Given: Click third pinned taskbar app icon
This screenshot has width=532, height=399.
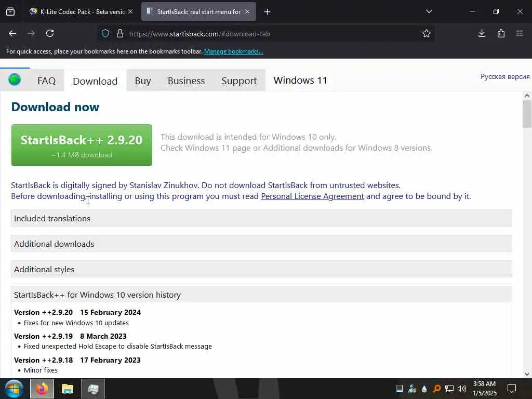Looking at the screenshot, I should pos(93,389).
